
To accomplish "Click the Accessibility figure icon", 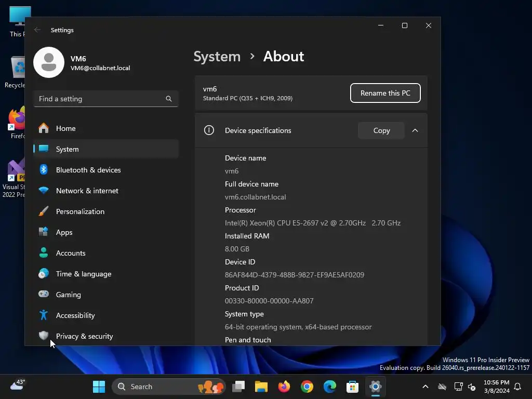I will [x=44, y=315].
